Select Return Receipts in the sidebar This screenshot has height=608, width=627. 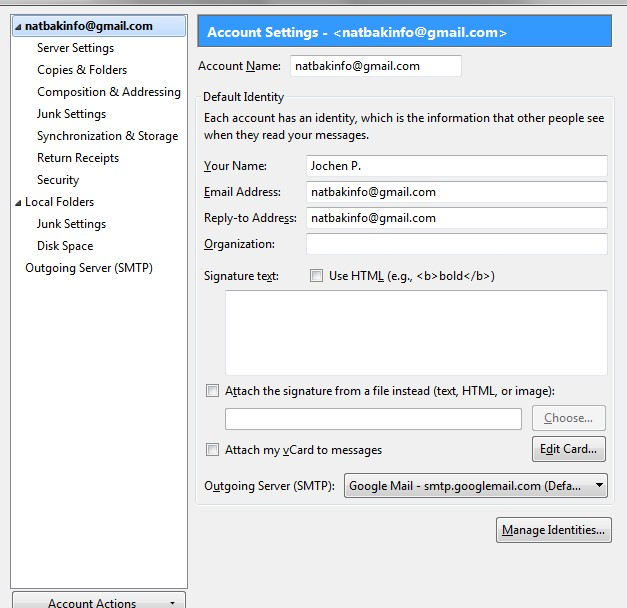coord(78,158)
